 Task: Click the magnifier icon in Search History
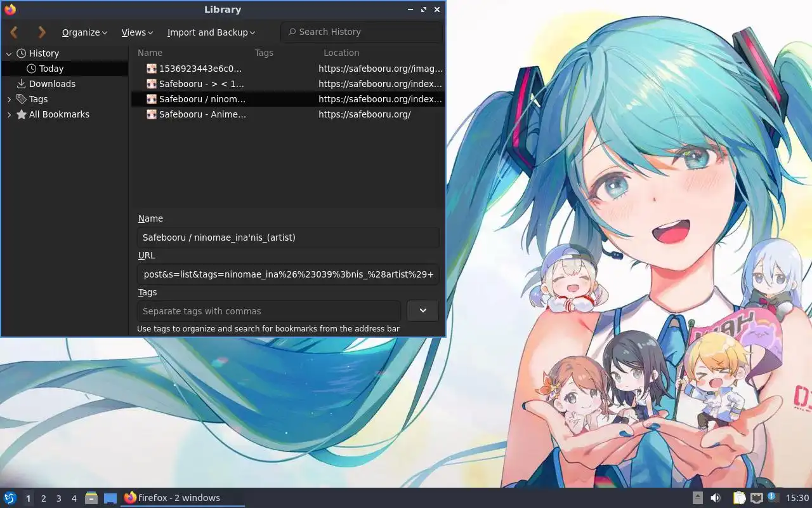tap(292, 32)
